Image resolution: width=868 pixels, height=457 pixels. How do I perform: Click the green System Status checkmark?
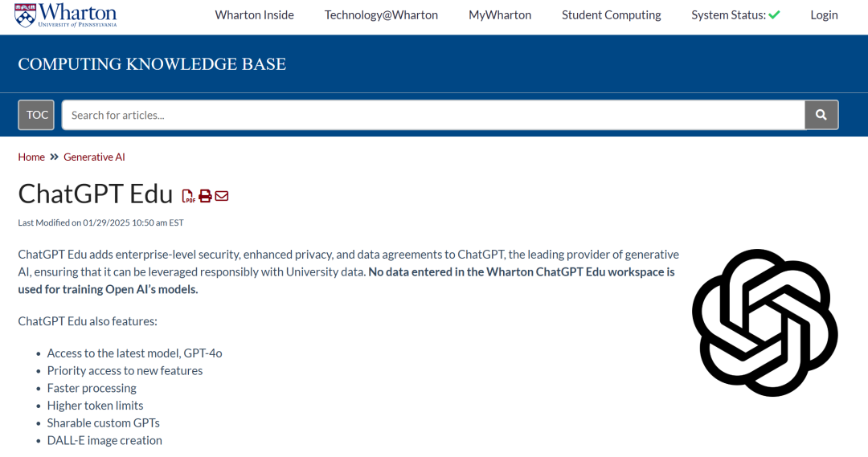(774, 15)
